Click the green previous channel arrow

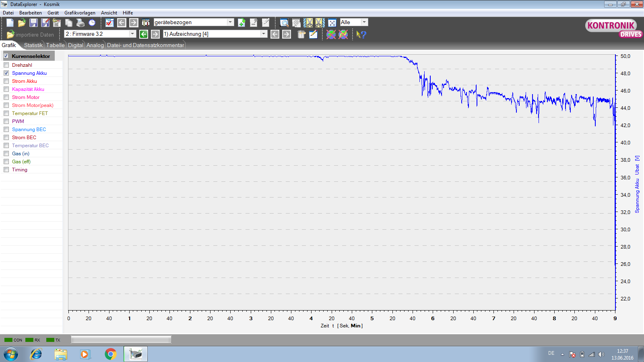click(x=144, y=34)
